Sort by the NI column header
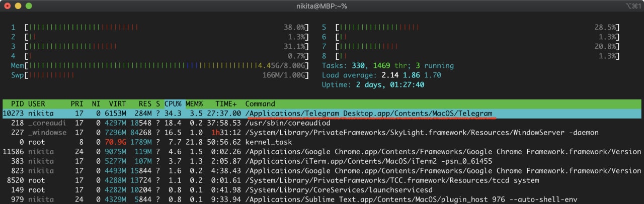The width and height of the screenshot is (644, 204). (x=96, y=104)
